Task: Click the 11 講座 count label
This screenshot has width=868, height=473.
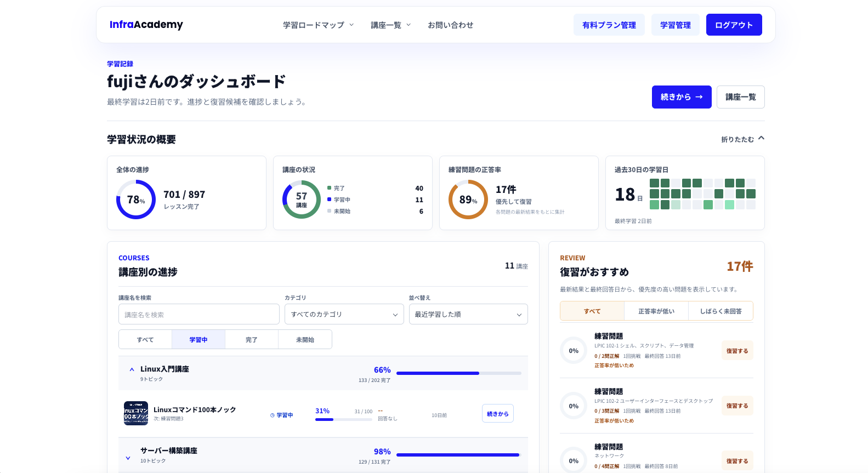Action: tap(516, 266)
